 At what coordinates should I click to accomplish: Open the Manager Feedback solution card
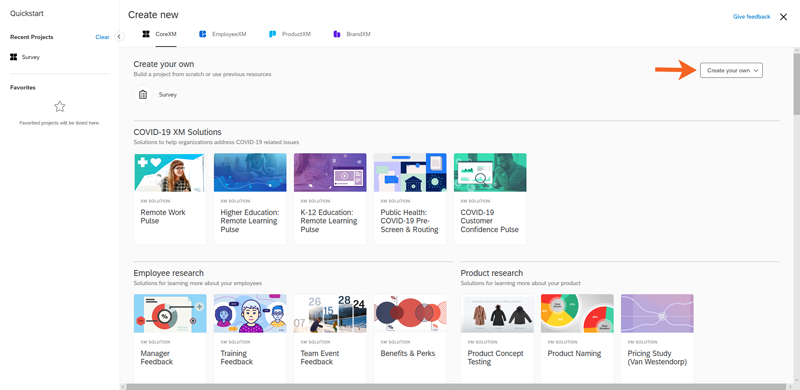click(x=170, y=338)
